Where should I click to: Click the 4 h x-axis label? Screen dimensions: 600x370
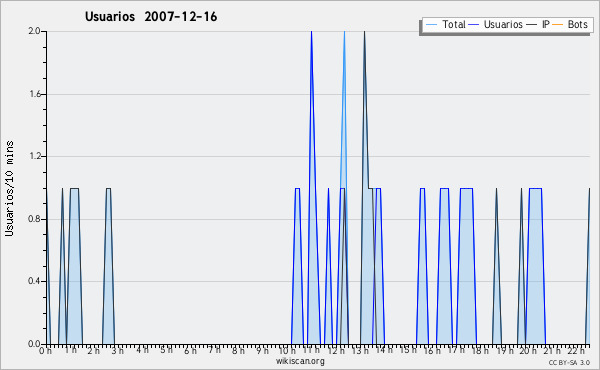[x=142, y=350]
